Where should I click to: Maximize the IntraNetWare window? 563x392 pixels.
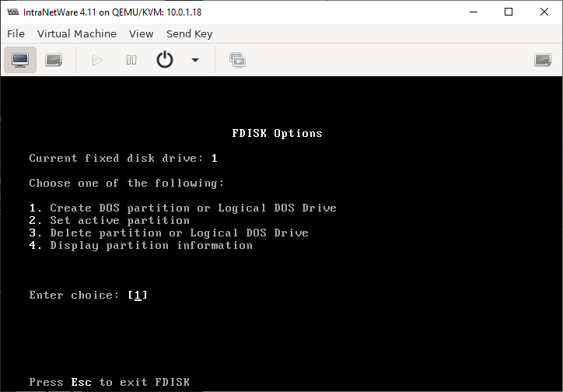[509, 12]
